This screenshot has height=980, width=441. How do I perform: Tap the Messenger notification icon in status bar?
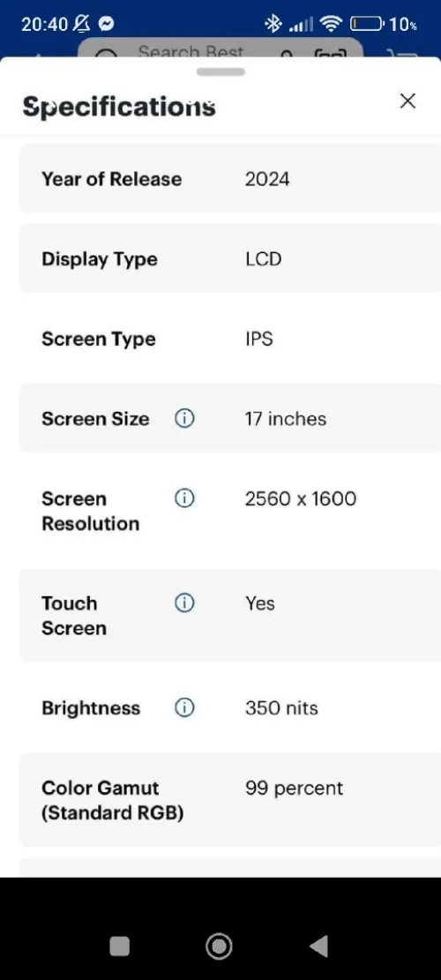click(107, 25)
